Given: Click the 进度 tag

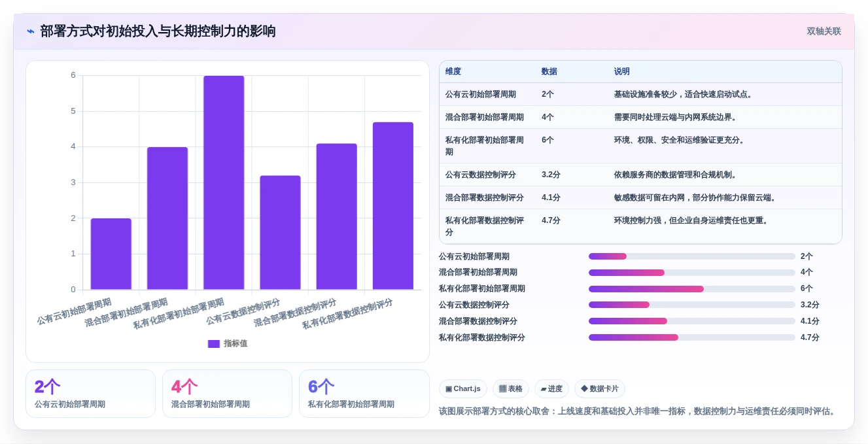Looking at the screenshot, I should coord(551,388).
